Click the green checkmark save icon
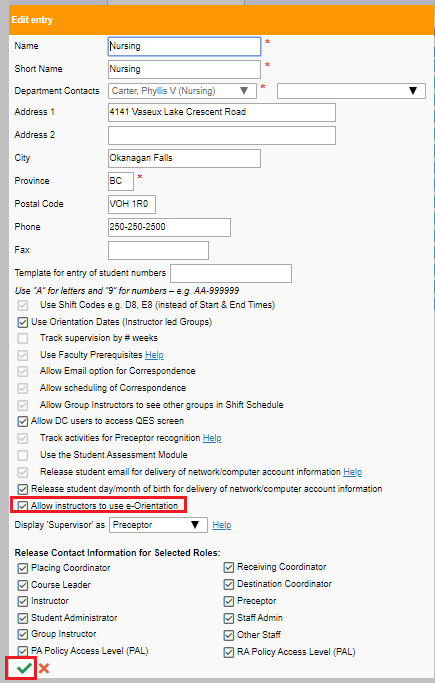 point(24,668)
